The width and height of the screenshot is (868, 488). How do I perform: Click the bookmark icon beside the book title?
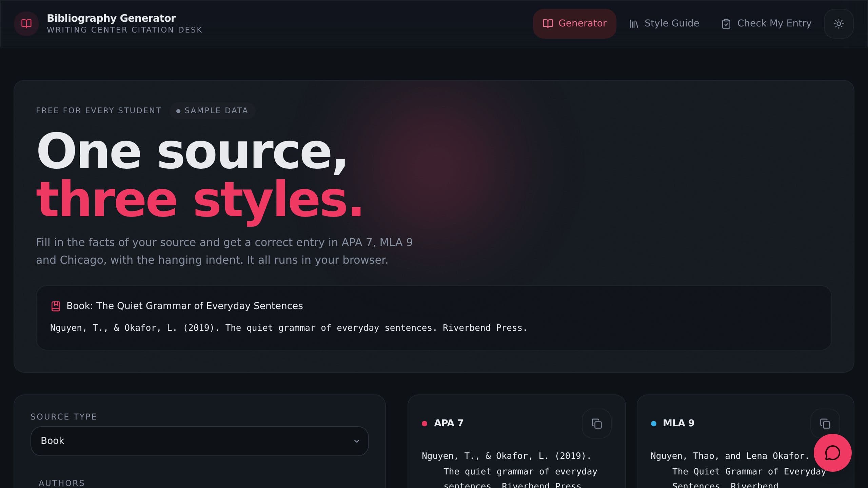pyautogui.click(x=56, y=306)
